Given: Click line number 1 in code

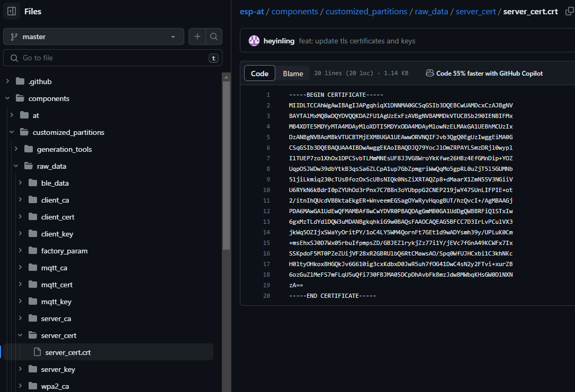Looking at the screenshot, I should click(268, 95).
